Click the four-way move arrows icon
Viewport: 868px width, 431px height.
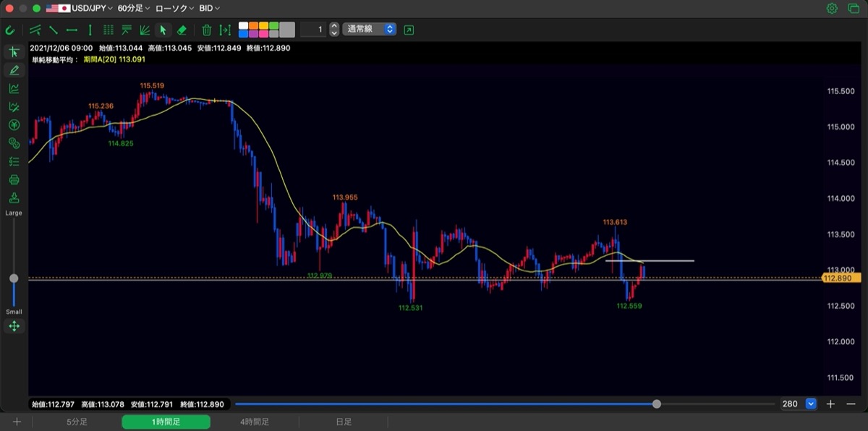pyautogui.click(x=14, y=326)
